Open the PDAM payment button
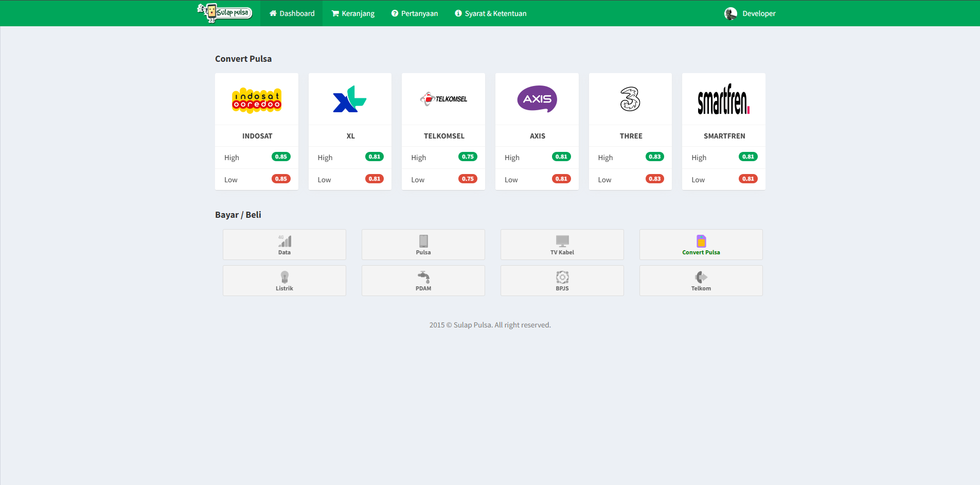 423,281
